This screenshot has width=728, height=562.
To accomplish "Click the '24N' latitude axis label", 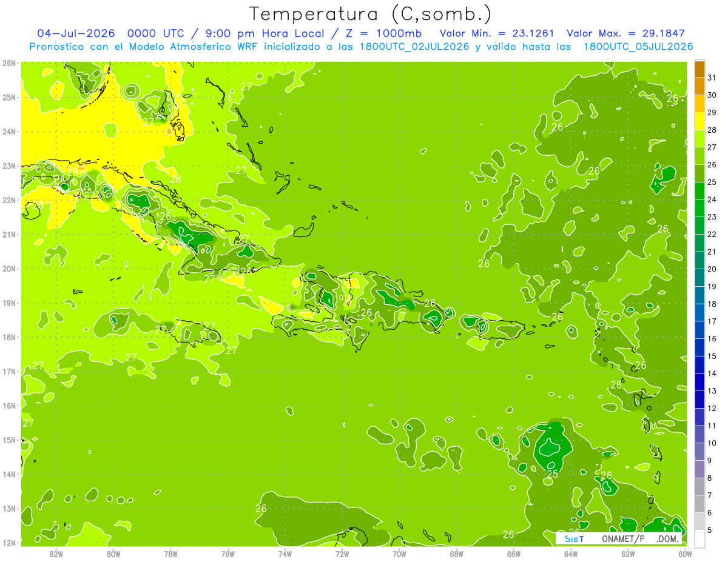I will 8,132.
